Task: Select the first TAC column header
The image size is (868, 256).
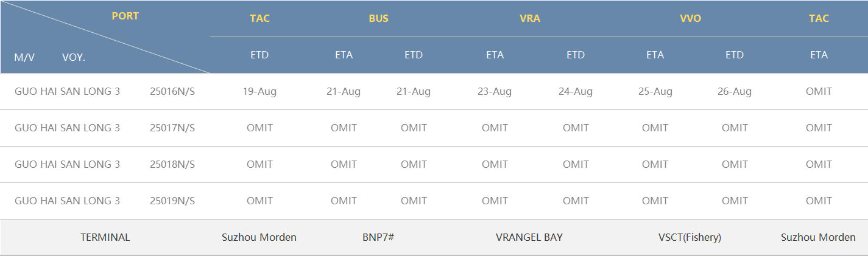Action: [x=259, y=18]
